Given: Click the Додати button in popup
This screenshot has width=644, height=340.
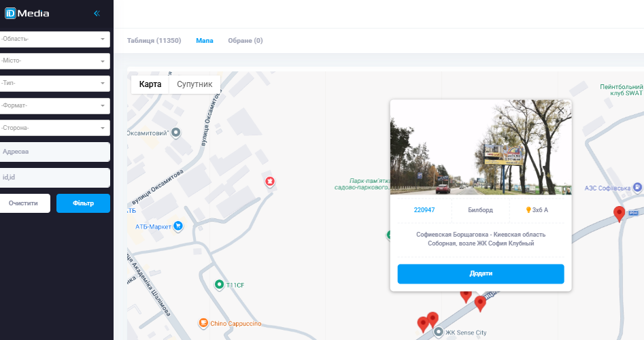Looking at the screenshot, I should (x=481, y=273).
